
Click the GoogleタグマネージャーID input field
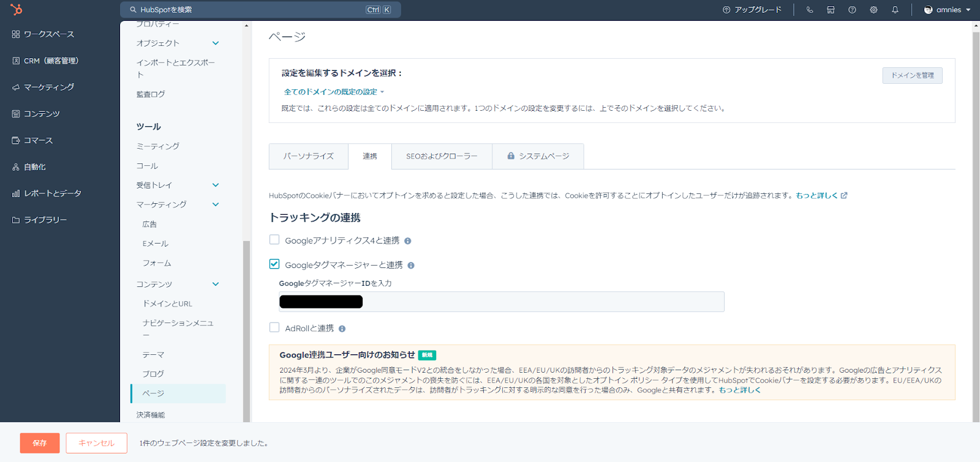tap(502, 302)
